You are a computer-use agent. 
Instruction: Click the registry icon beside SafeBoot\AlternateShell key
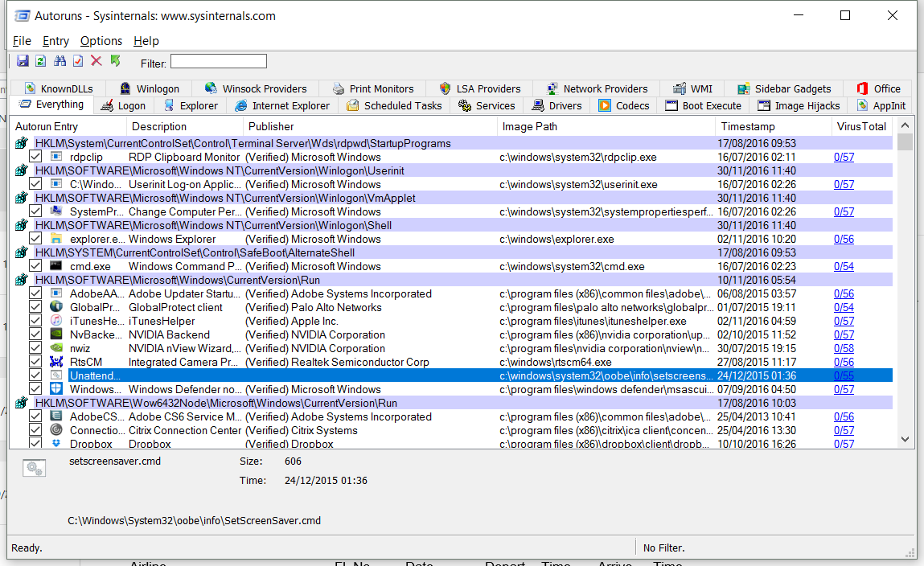[21, 252]
